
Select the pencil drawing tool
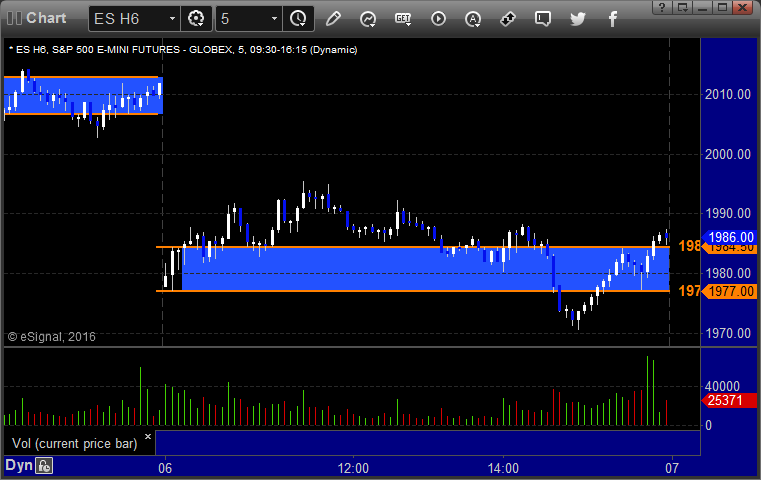point(333,19)
